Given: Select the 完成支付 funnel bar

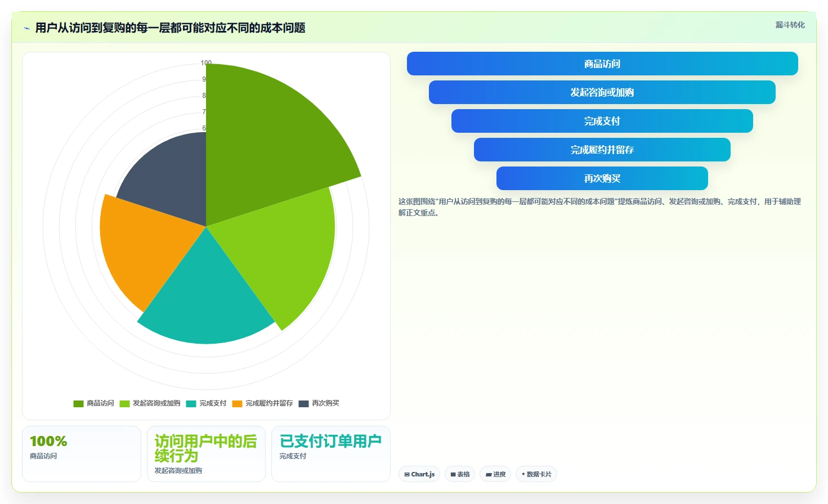Looking at the screenshot, I should pos(602,121).
